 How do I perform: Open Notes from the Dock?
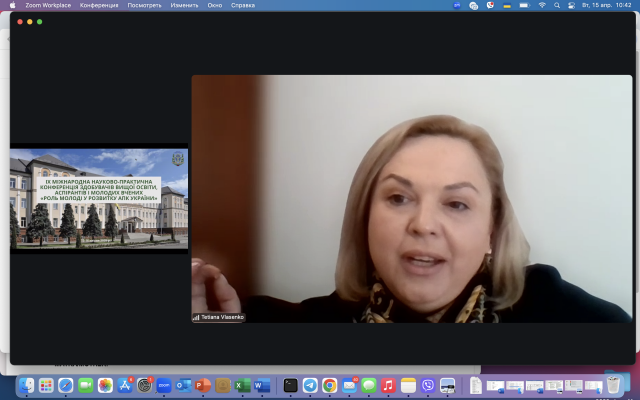point(408,385)
